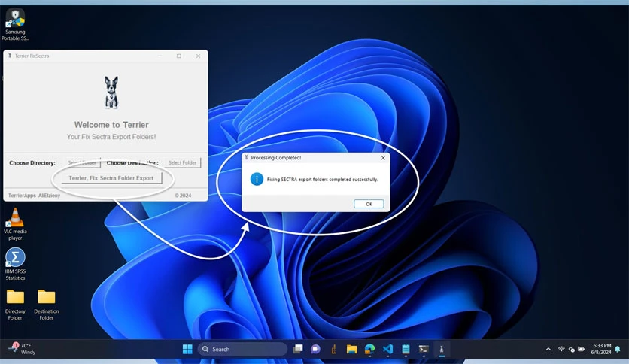Open Wi-Fi network settings in tray
The height and width of the screenshot is (364, 629).
[561, 349]
